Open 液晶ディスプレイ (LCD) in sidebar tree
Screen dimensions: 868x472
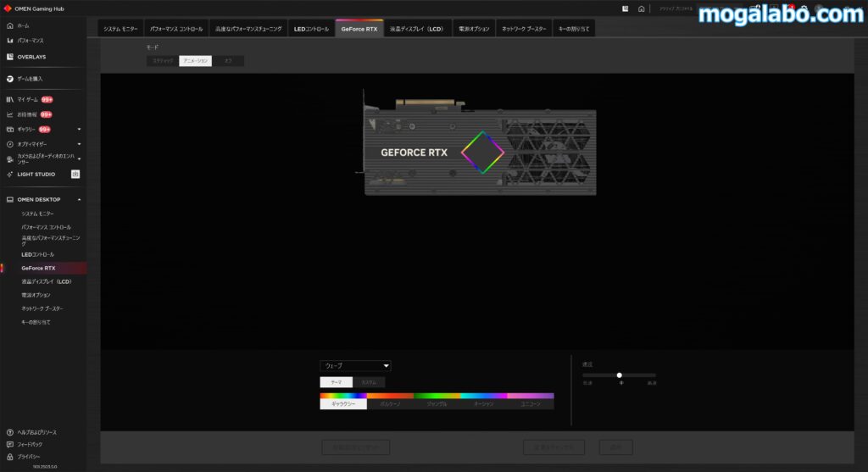point(47,281)
